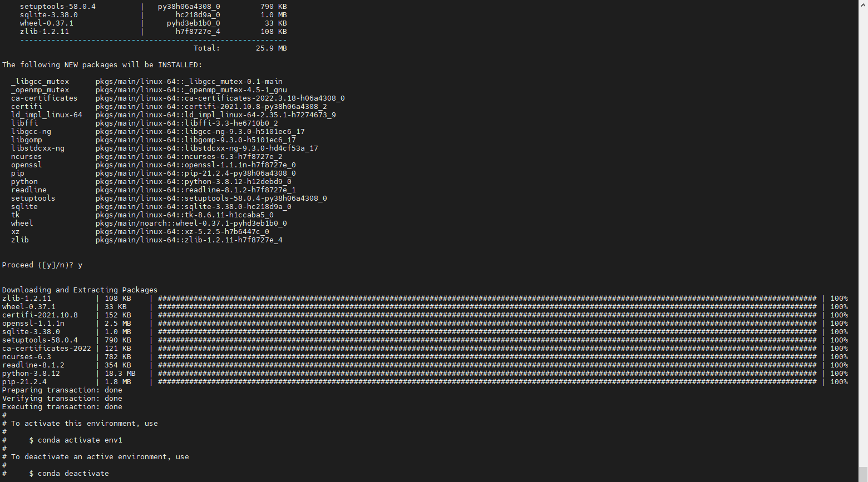Select 'Downloading and Extracting Packages' heading
The width and height of the screenshot is (868, 482).
coord(80,290)
